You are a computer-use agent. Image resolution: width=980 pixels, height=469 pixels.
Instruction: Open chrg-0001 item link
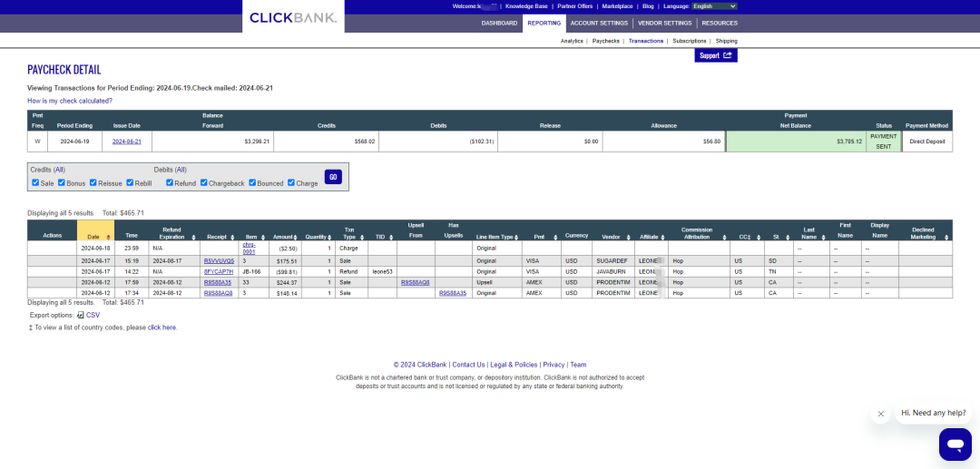click(x=250, y=248)
